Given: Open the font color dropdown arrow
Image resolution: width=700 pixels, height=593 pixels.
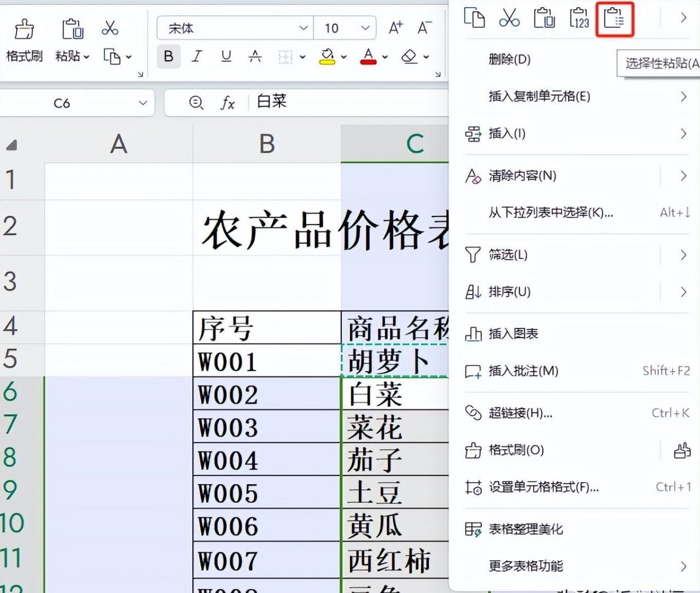Looking at the screenshot, I should (x=385, y=57).
